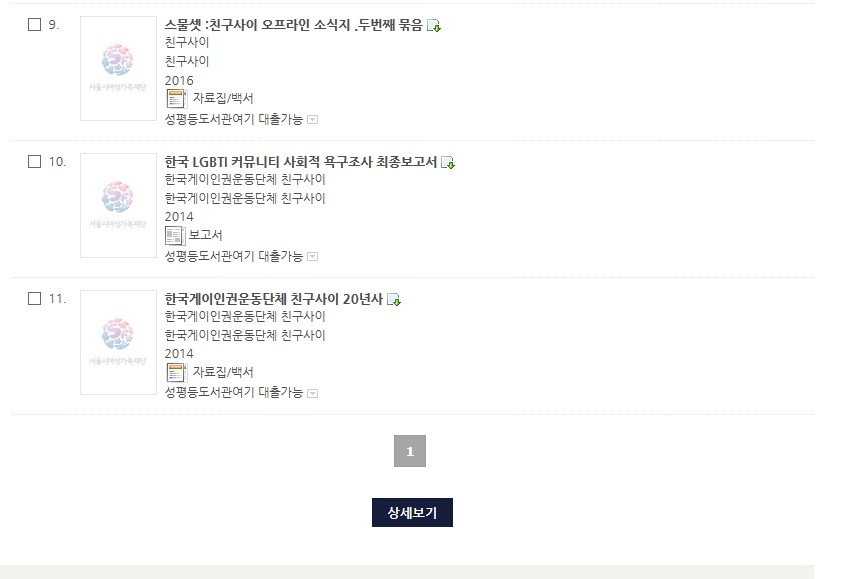Viewport: 862px width, 579px height.
Task: Open 한국 LGBTI 커뮤니티 사회적 욕구조사 최종보고서
Action: point(301,162)
